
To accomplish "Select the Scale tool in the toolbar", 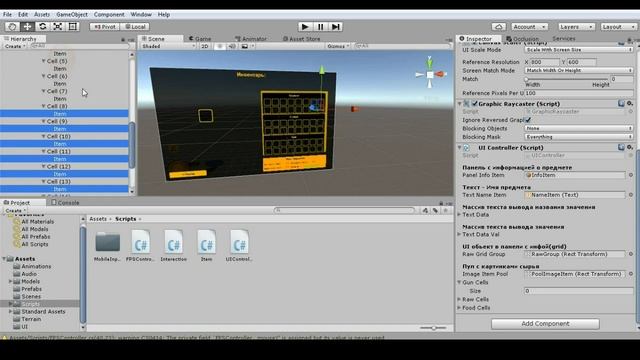I will [58, 27].
